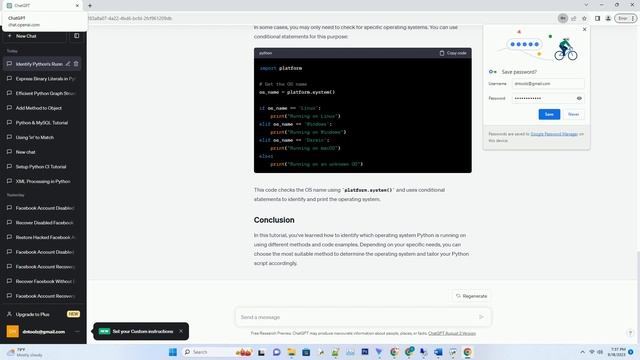Open the Restore Hacked Facebook chat
This screenshot has width=640, height=360.
(x=42, y=238)
